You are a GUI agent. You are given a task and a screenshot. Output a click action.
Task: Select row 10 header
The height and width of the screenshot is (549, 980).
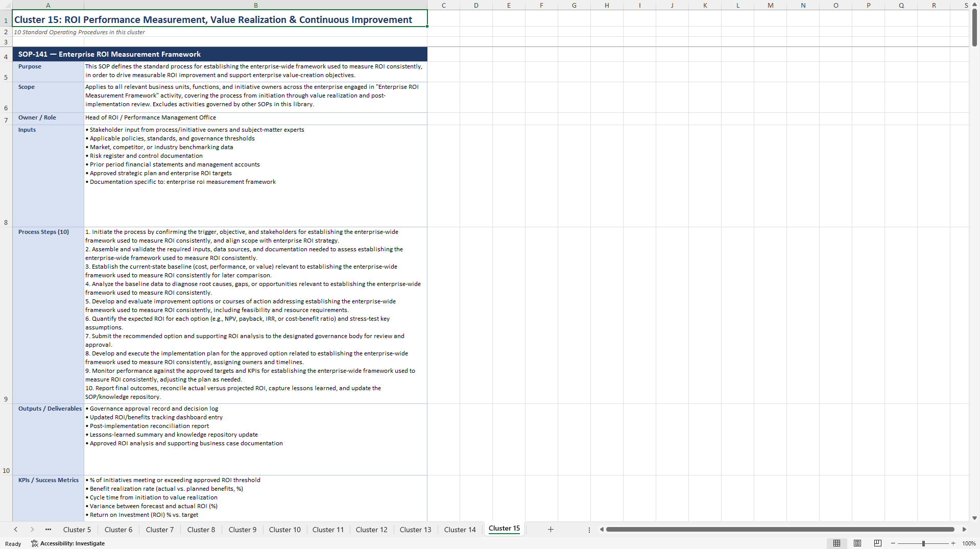[x=6, y=439]
